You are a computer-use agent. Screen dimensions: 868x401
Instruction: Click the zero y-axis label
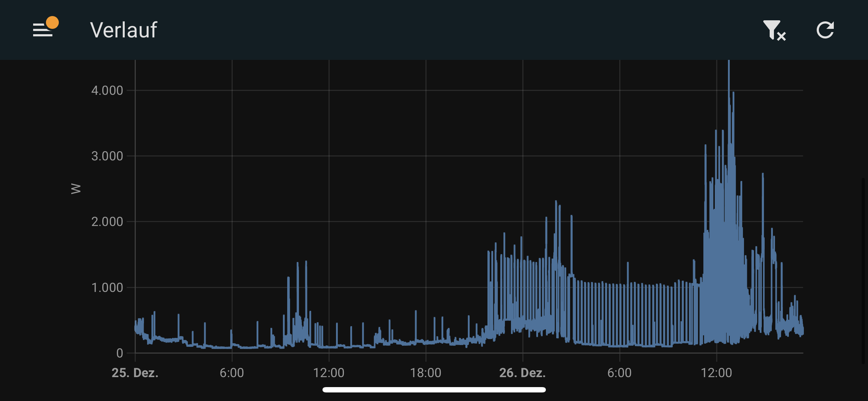[120, 353]
